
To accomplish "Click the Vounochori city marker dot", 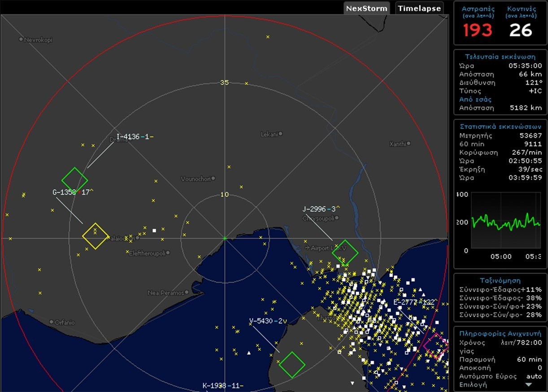I will (x=213, y=179).
